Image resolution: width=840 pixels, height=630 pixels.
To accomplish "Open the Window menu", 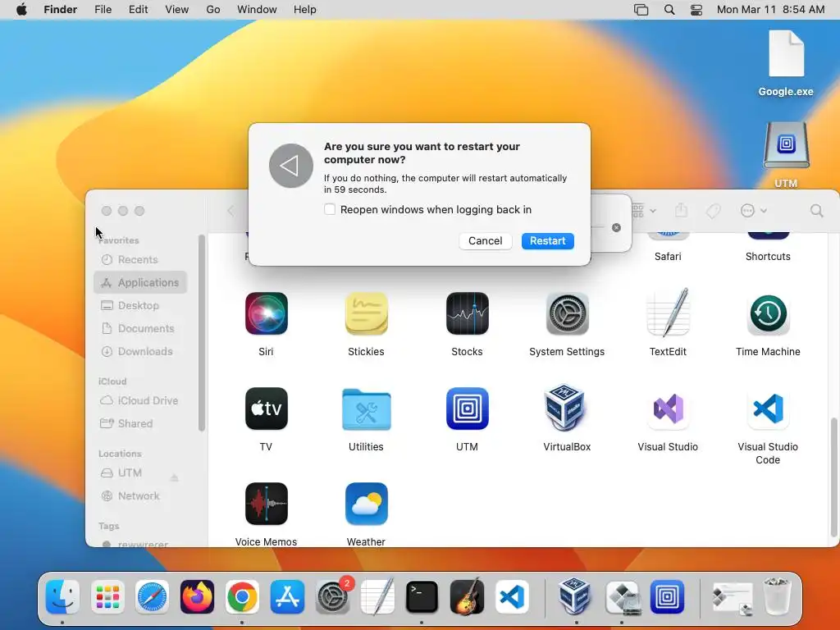I will pyautogui.click(x=257, y=10).
